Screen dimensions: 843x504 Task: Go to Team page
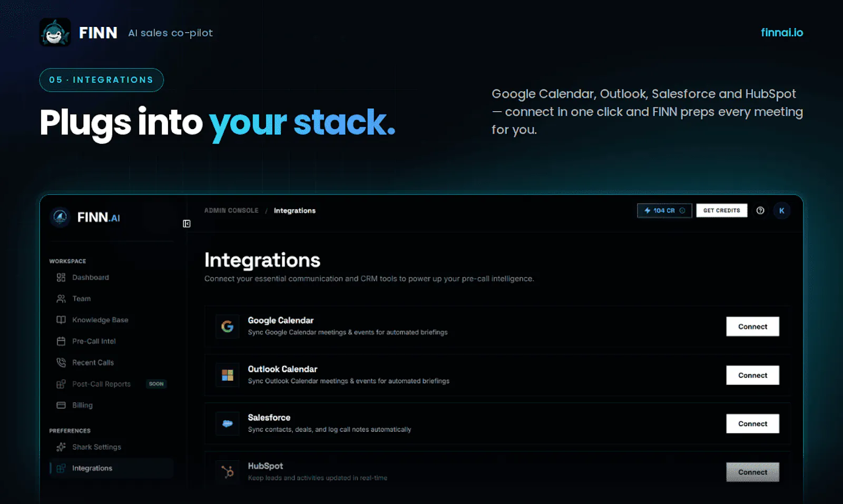pos(112,299)
